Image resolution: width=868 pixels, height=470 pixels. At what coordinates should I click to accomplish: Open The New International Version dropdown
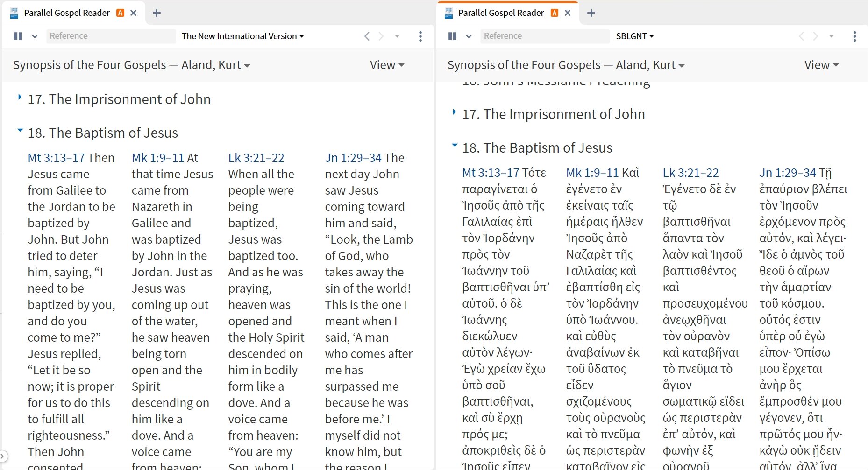242,36
